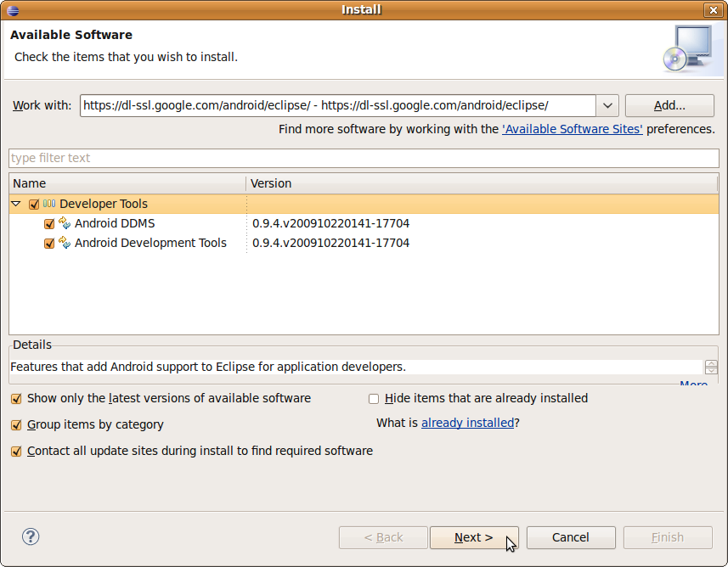Select the Developer Tools category icon
The height and width of the screenshot is (567, 728).
pyautogui.click(x=50, y=204)
